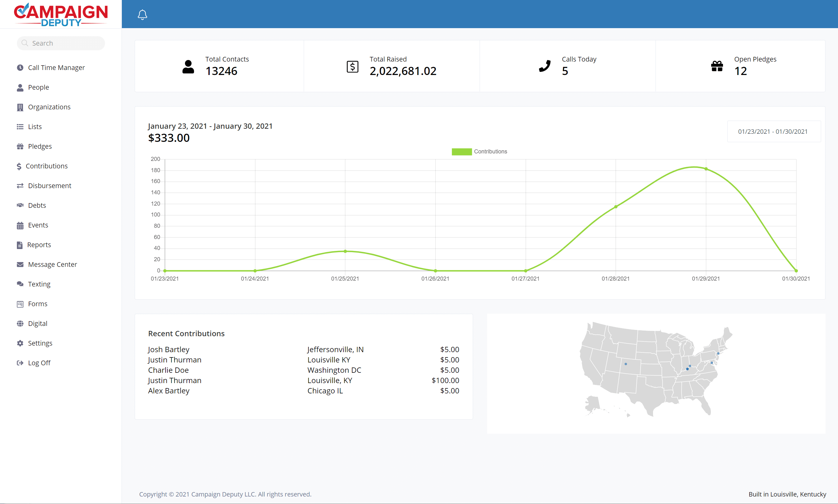This screenshot has height=504, width=838.
Task: Go to Debts
Action: click(x=37, y=206)
